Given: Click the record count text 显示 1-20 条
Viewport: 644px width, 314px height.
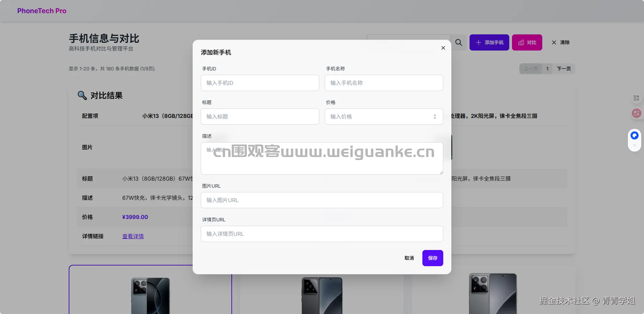Looking at the screenshot, I should (112, 69).
